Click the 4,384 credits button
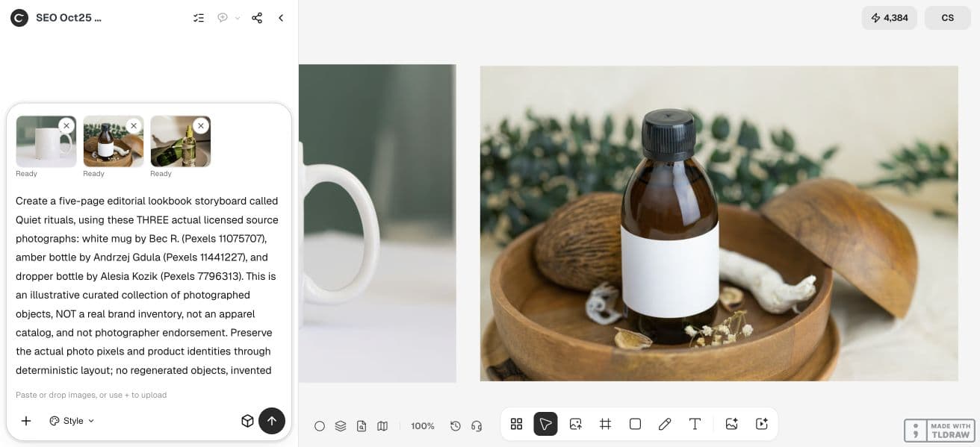 click(889, 18)
